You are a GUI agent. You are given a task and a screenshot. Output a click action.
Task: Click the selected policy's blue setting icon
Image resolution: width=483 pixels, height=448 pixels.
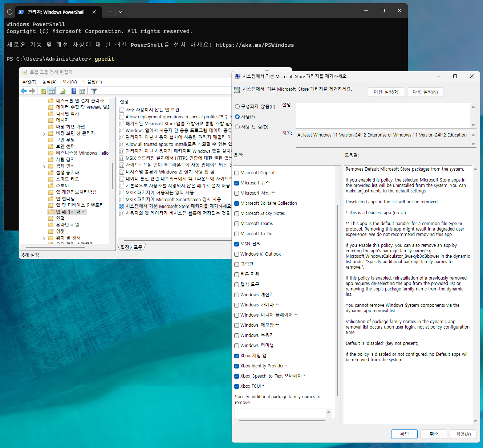pos(122,207)
